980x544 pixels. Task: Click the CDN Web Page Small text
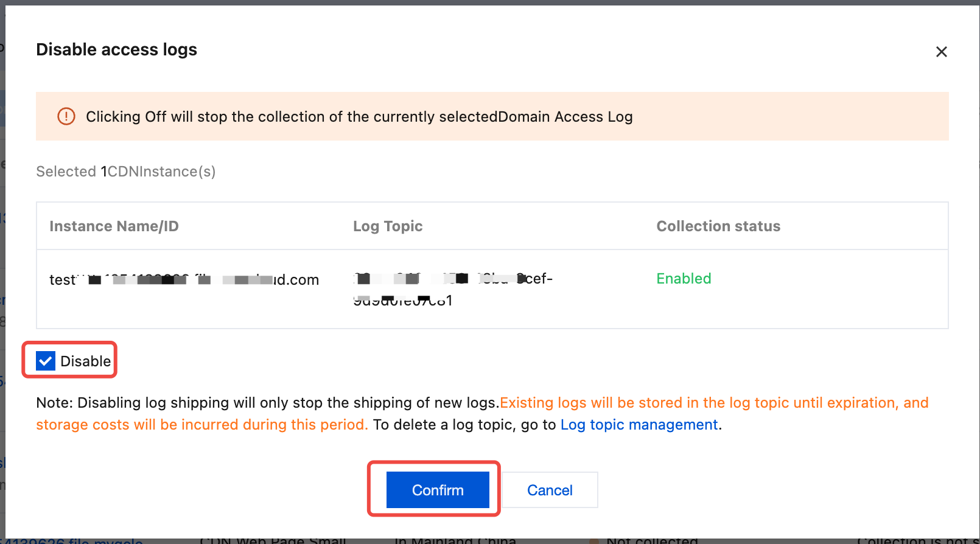(272, 540)
